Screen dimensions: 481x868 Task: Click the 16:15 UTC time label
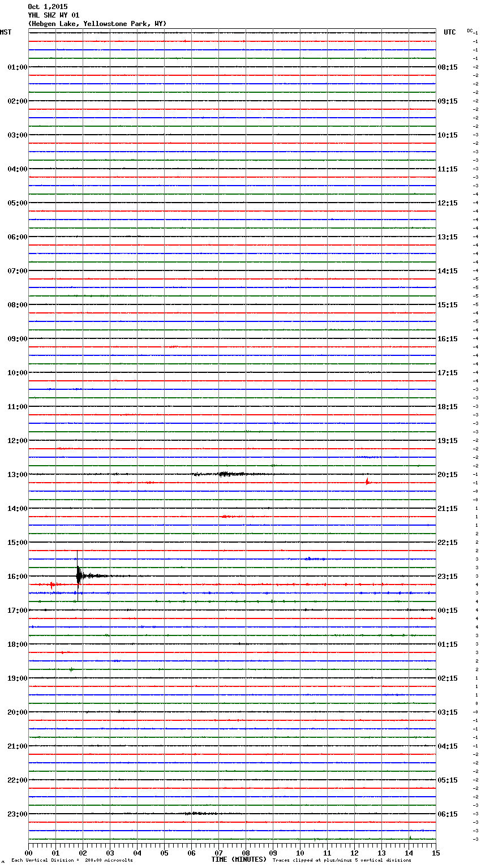click(448, 339)
